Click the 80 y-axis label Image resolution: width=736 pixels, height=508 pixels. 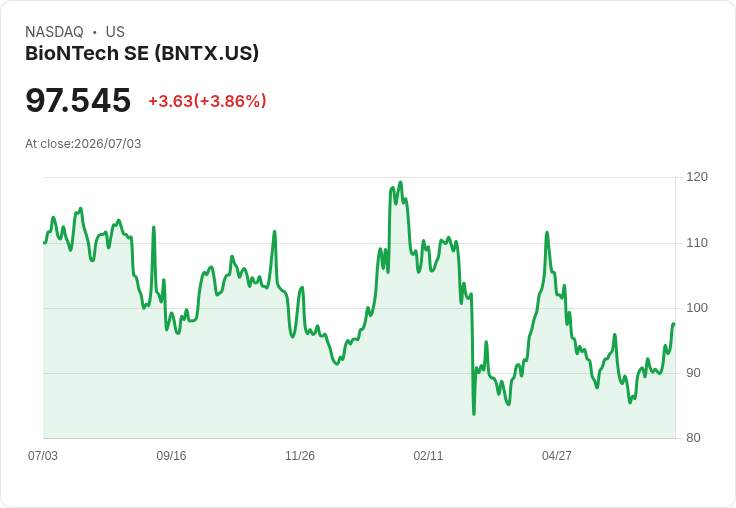point(693,438)
